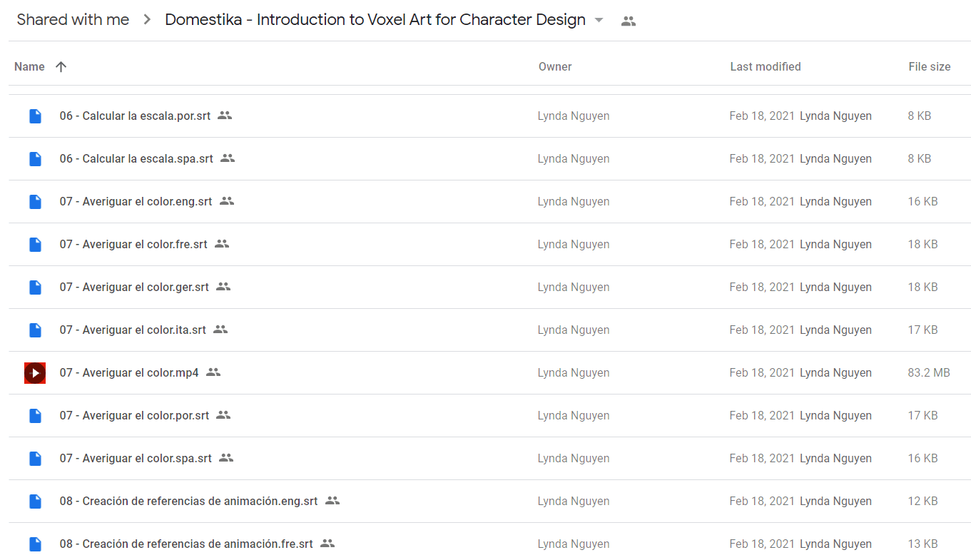Click the shared icon next to 07 - Averiguar el color.mp4

pyautogui.click(x=213, y=372)
